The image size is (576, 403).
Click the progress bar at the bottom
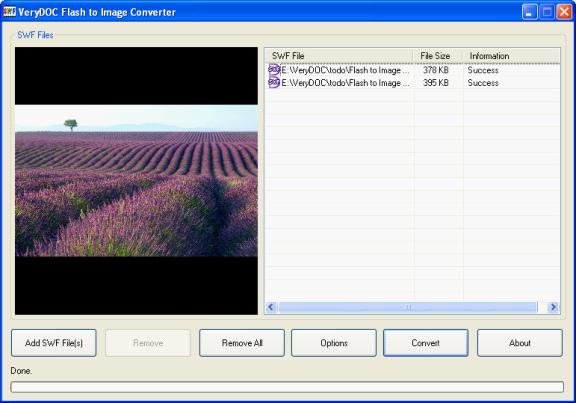tap(287, 387)
